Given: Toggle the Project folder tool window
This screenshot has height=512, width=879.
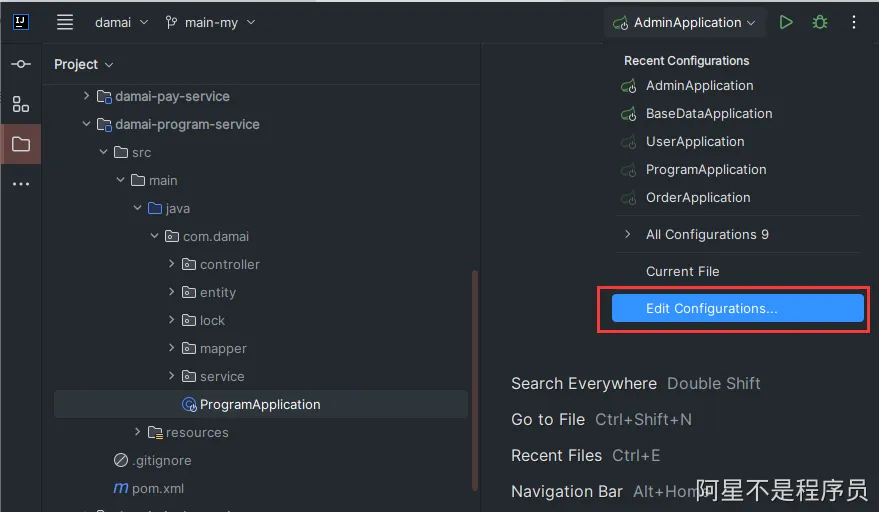Looking at the screenshot, I should tap(21, 144).
